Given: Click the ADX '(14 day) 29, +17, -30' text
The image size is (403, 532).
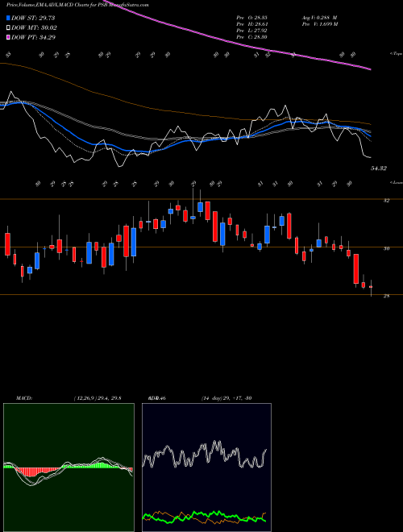Looking at the screenshot, I should 226,398.
